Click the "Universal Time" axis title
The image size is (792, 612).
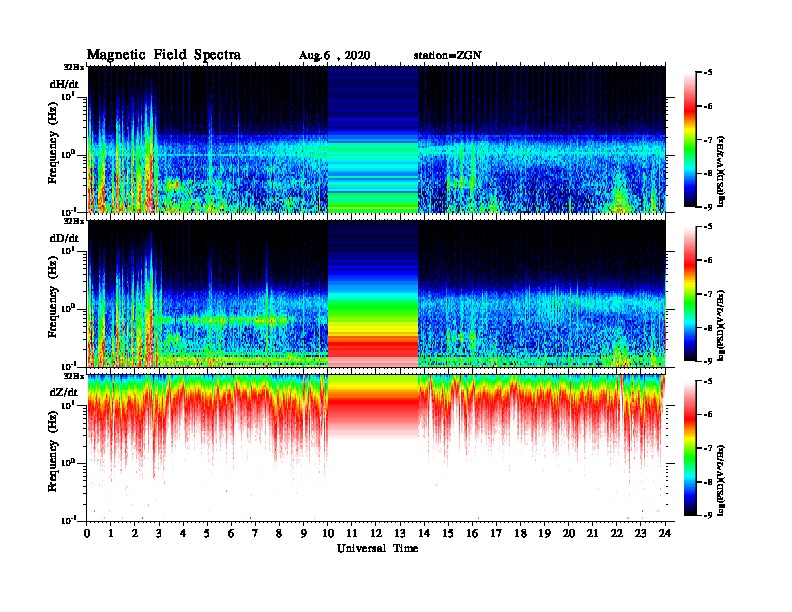coord(377,548)
